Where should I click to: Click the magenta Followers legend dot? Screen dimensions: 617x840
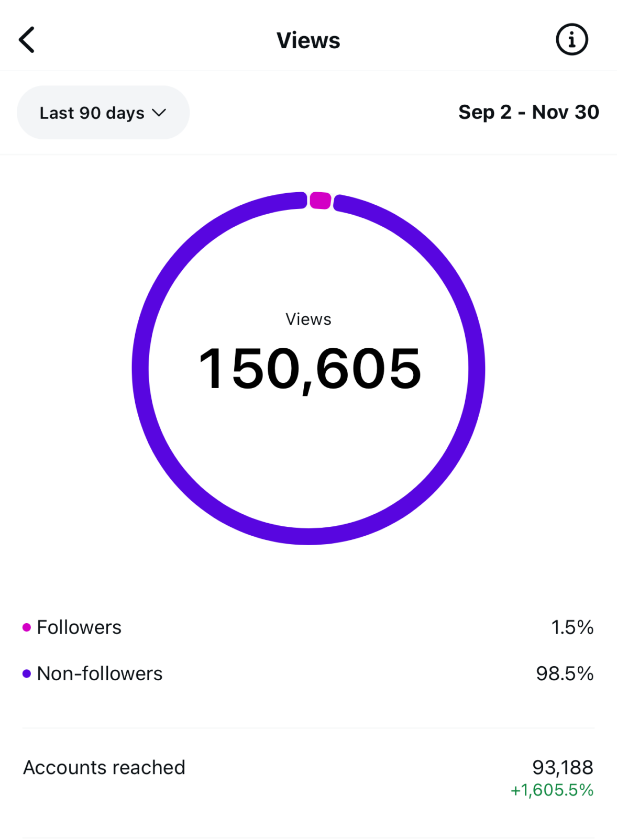[x=27, y=627]
